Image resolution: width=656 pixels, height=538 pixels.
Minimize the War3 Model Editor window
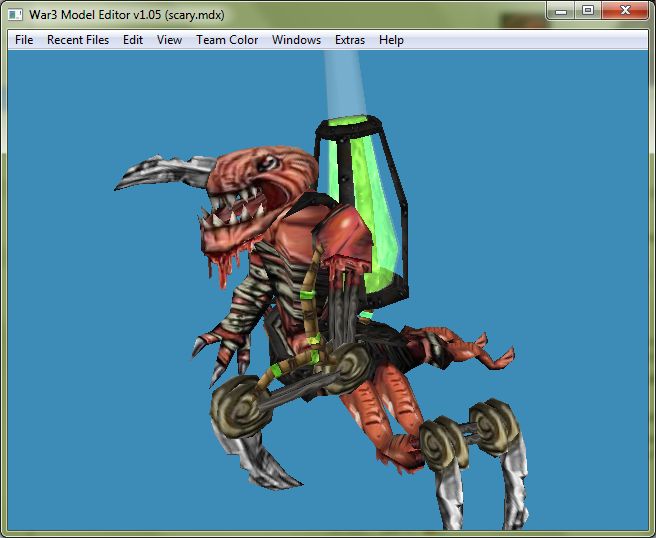tap(561, 11)
